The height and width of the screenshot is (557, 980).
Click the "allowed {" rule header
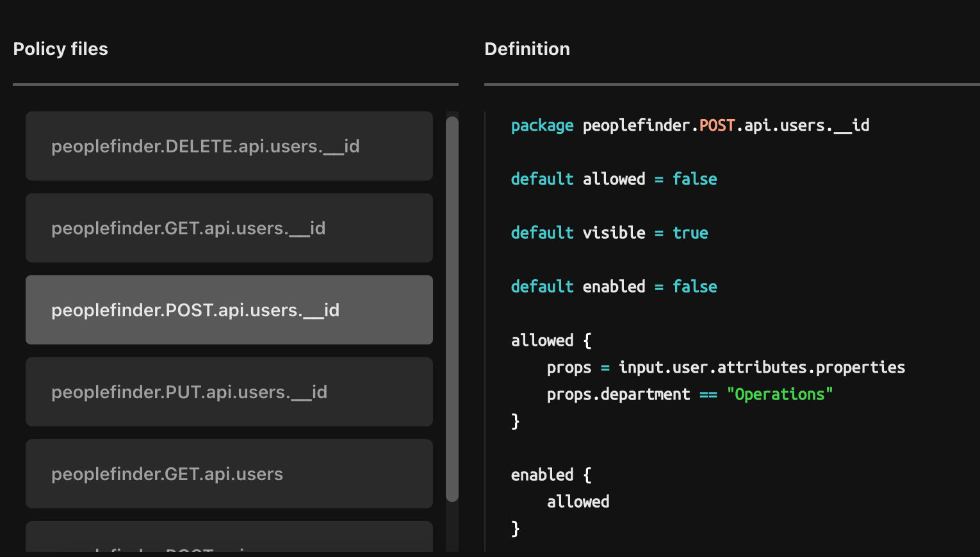pyautogui.click(x=551, y=341)
